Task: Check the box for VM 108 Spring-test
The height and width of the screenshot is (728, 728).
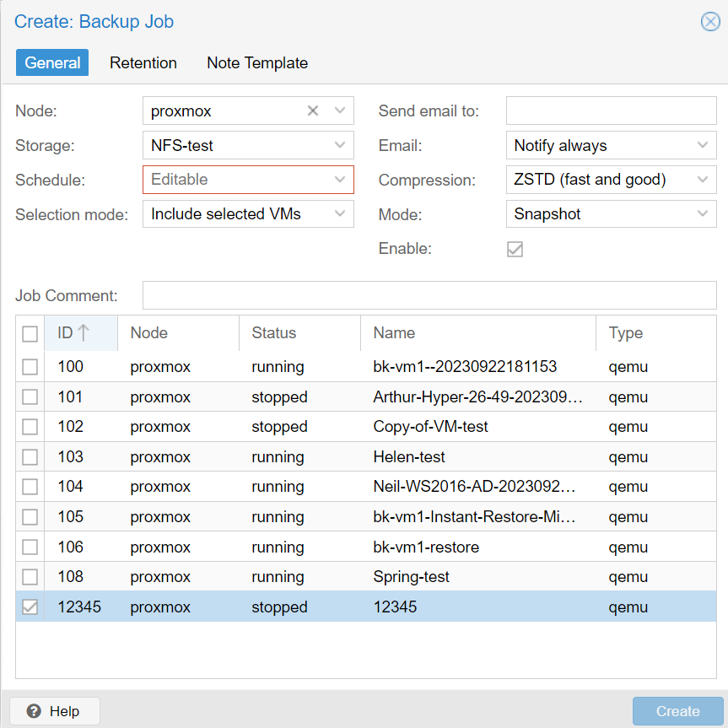Action: [x=30, y=577]
